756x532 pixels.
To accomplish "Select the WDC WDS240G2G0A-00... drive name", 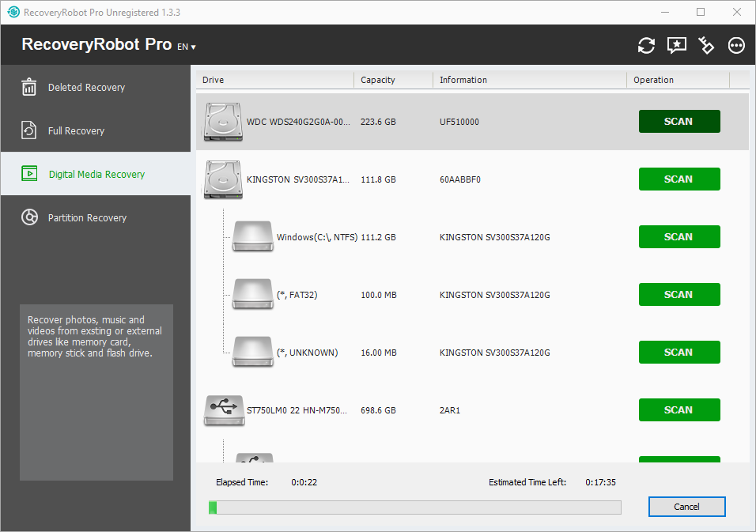I will (298, 122).
